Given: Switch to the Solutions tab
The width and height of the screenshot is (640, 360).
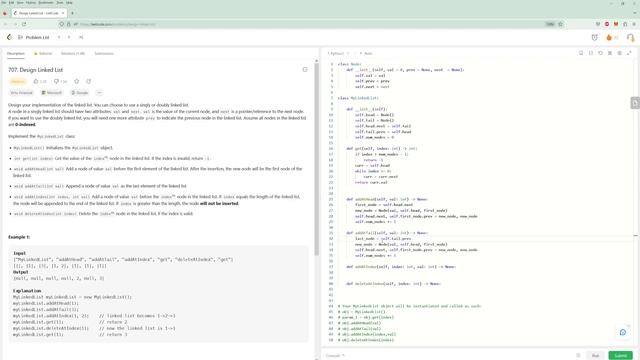Looking at the screenshot, I should pyautogui.click(x=73, y=53).
